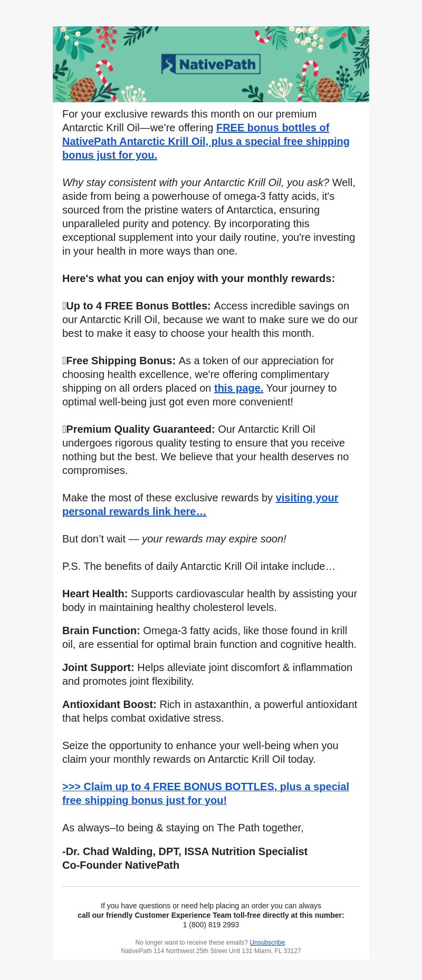Unsubscribe from these emails
The height and width of the screenshot is (980, 422).
(x=267, y=943)
